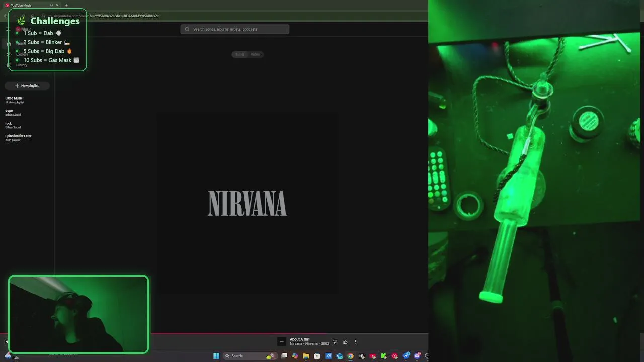Image resolution: width=644 pixels, height=362 pixels.
Task: Create a playlist with New playlist button
Action: [27, 86]
